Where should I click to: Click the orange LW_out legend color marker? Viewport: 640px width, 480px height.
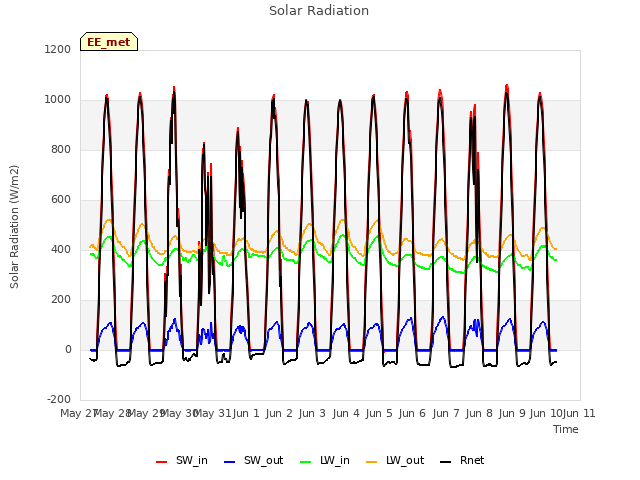[372, 462]
